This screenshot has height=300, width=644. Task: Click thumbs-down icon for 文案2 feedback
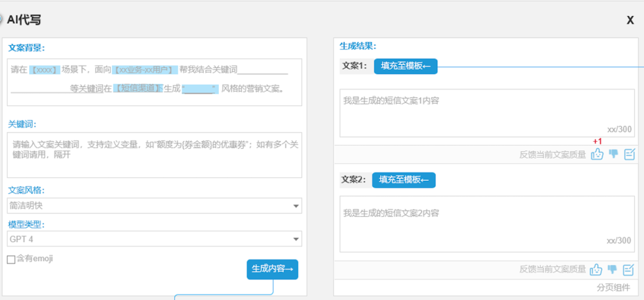pyautogui.click(x=612, y=270)
